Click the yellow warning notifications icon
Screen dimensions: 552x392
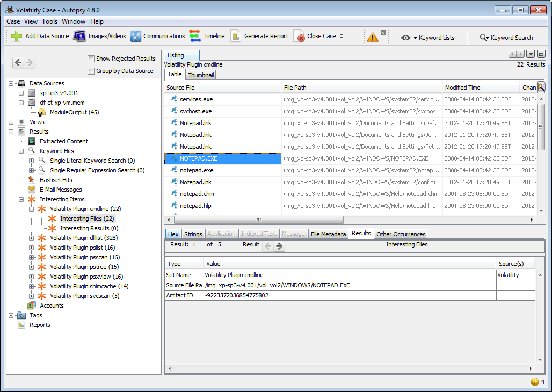click(372, 37)
